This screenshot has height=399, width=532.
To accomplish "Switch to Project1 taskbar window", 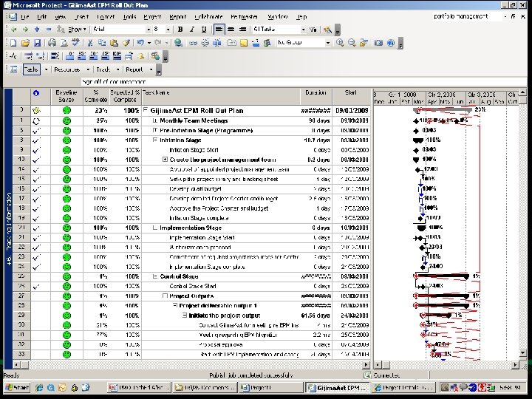I will tap(270, 387).
